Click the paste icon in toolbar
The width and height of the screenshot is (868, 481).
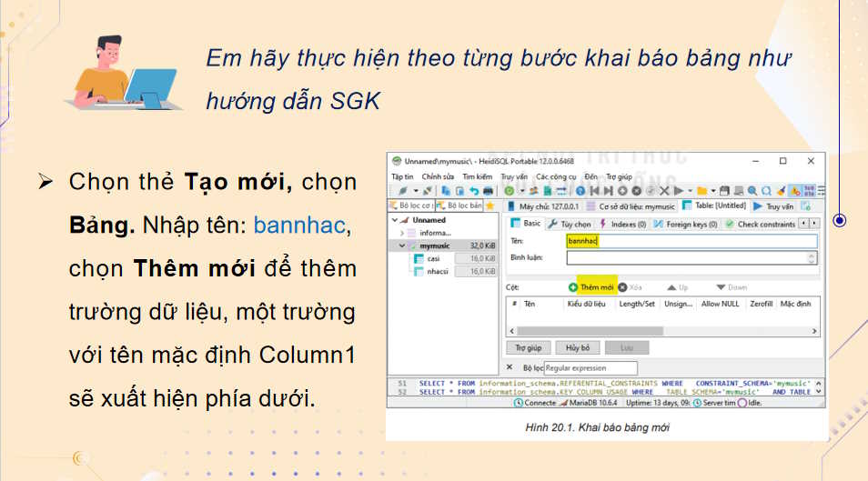[460, 192]
